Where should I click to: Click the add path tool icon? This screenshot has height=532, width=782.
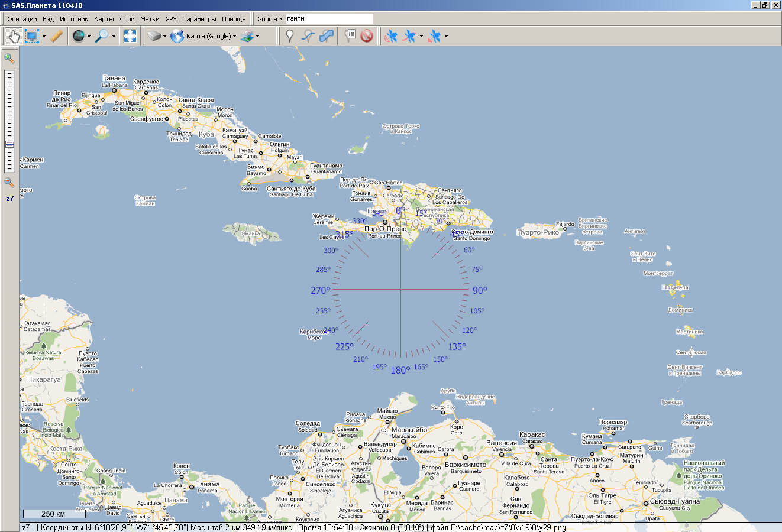click(x=308, y=36)
